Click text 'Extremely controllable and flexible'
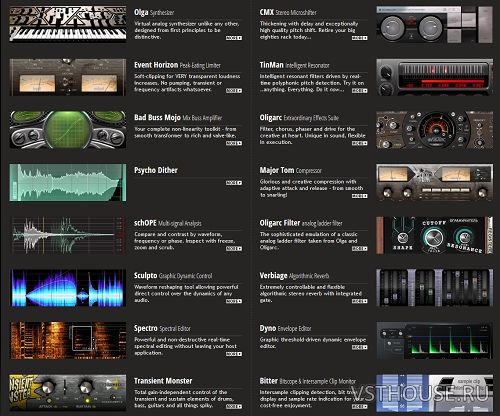Screen dimensions: 500x416 click(x=302, y=287)
